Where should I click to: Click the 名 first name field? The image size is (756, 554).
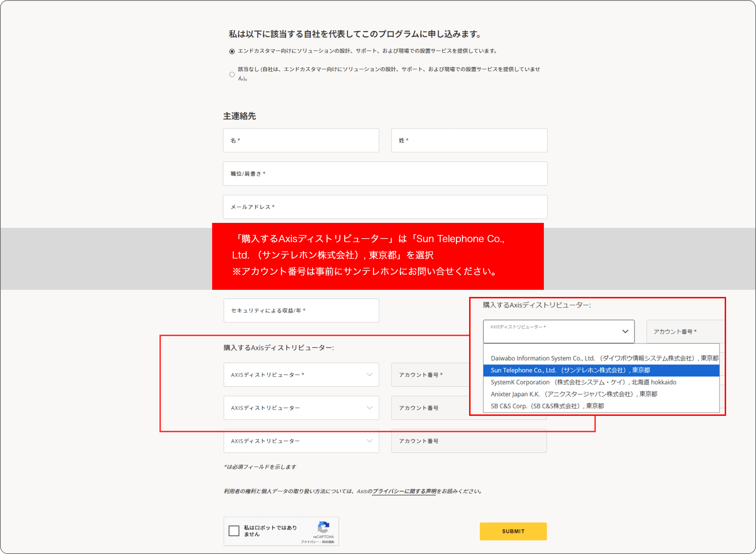tap(301, 140)
